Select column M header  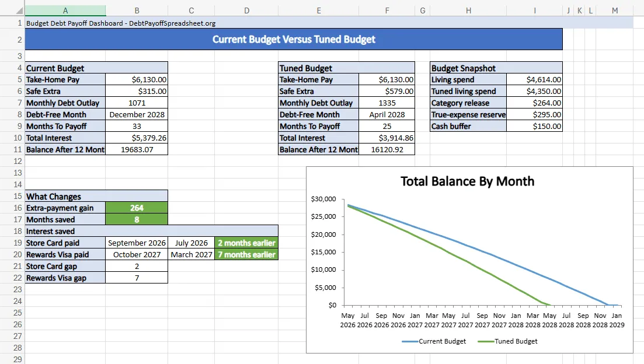[614, 10]
